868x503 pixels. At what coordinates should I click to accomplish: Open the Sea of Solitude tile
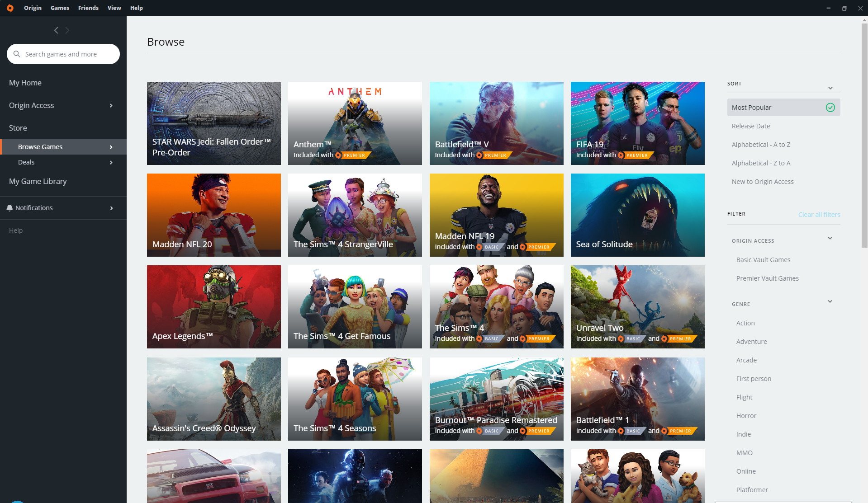(637, 215)
